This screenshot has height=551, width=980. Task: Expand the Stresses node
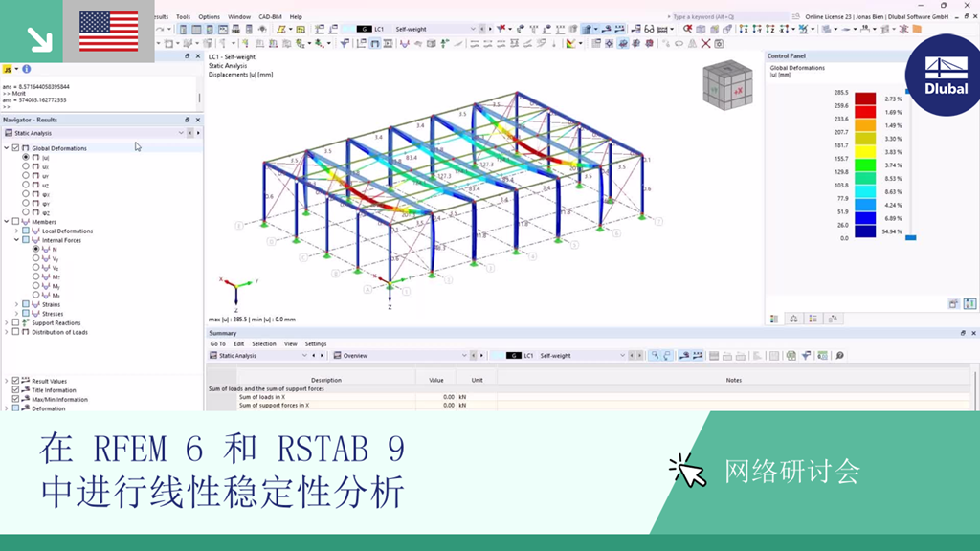tap(17, 314)
